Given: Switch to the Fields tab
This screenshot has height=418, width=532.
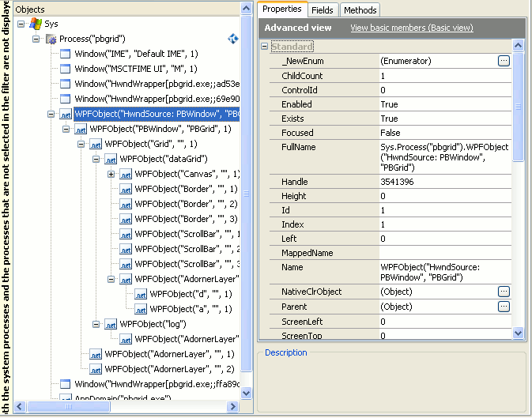Looking at the screenshot, I should (x=323, y=9).
